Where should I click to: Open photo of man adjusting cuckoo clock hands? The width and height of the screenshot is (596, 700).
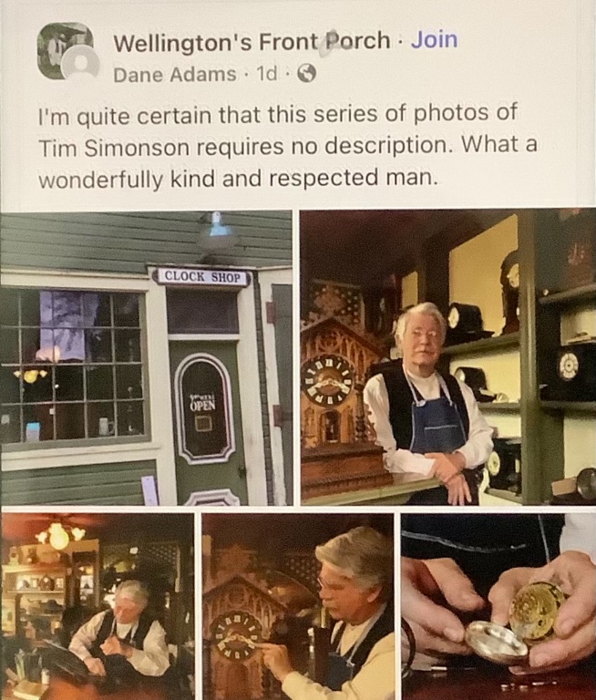298,606
